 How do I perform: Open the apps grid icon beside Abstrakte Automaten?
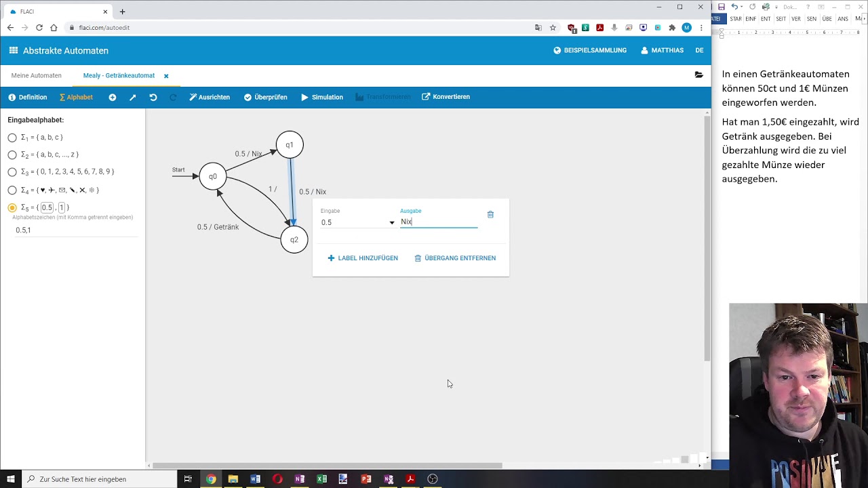pos(14,51)
